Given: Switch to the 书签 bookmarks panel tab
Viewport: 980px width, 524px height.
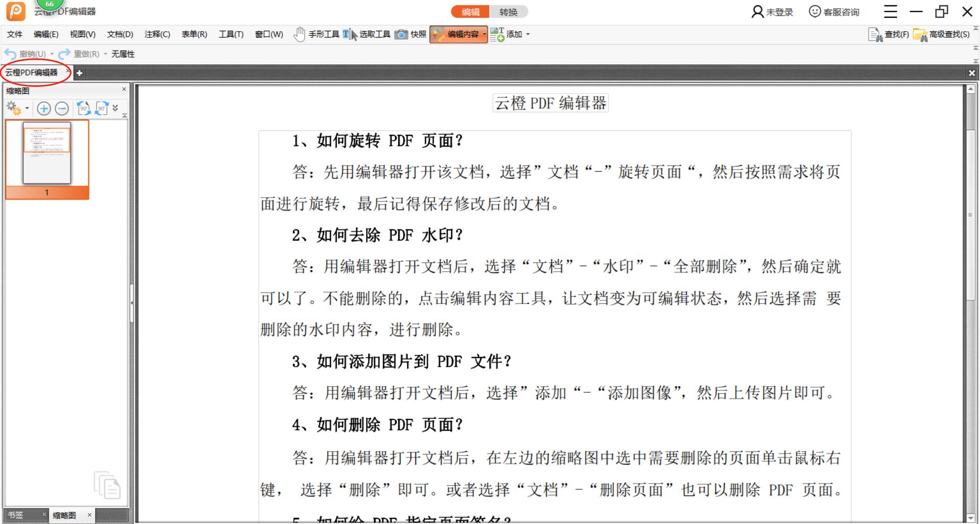Looking at the screenshot, I should point(15,515).
